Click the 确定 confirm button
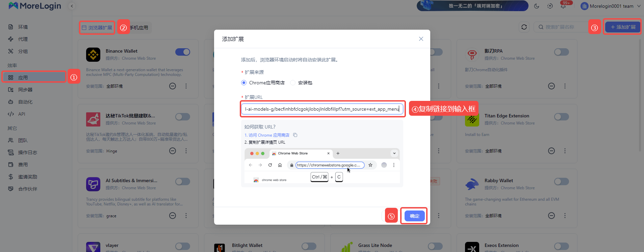Screen dimensions: 644x252 point(414,216)
